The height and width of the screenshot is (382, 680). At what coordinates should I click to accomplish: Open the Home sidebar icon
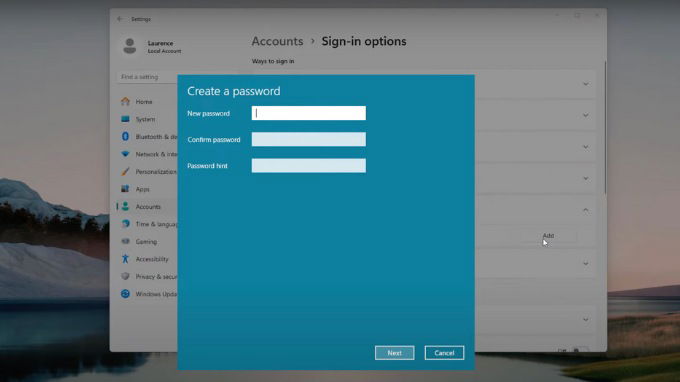[x=125, y=101]
